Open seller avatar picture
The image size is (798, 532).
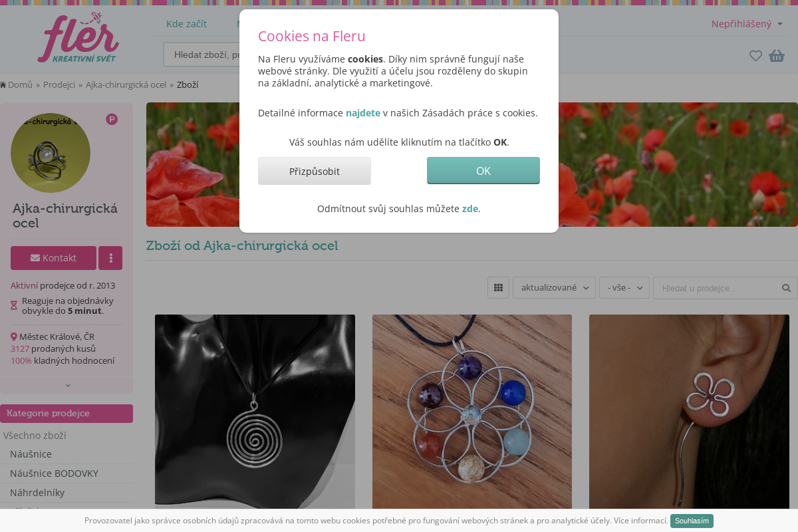(51, 153)
